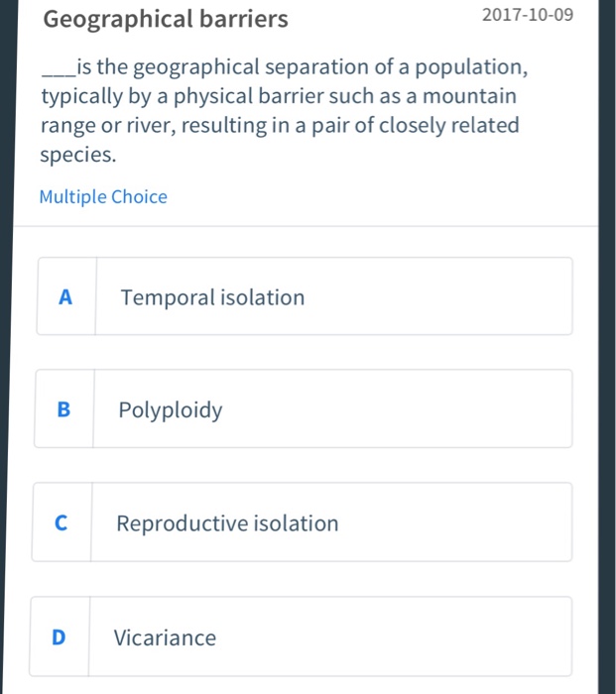Click the "Geographical barriers" heading

[x=167, y=19]
